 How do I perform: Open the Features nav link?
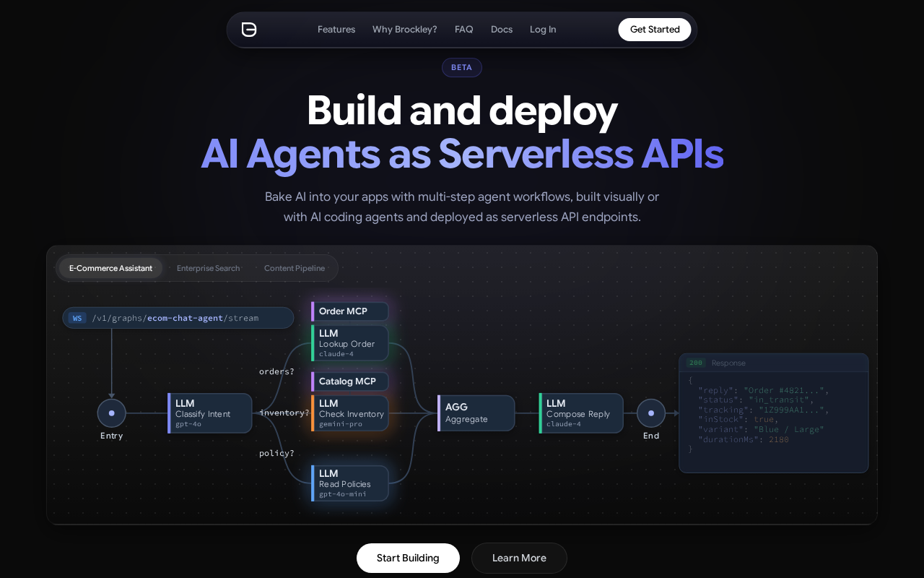(336, 30)
